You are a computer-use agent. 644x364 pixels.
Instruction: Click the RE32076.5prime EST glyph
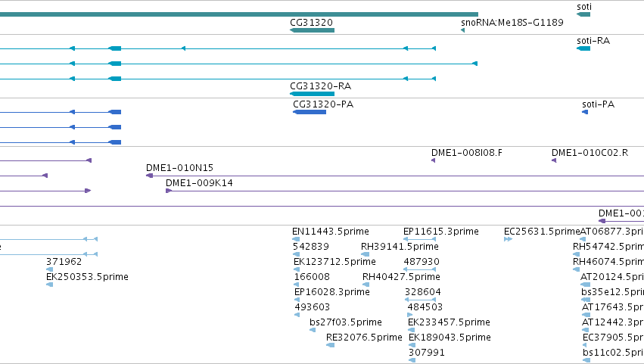[x=330, y=345]
